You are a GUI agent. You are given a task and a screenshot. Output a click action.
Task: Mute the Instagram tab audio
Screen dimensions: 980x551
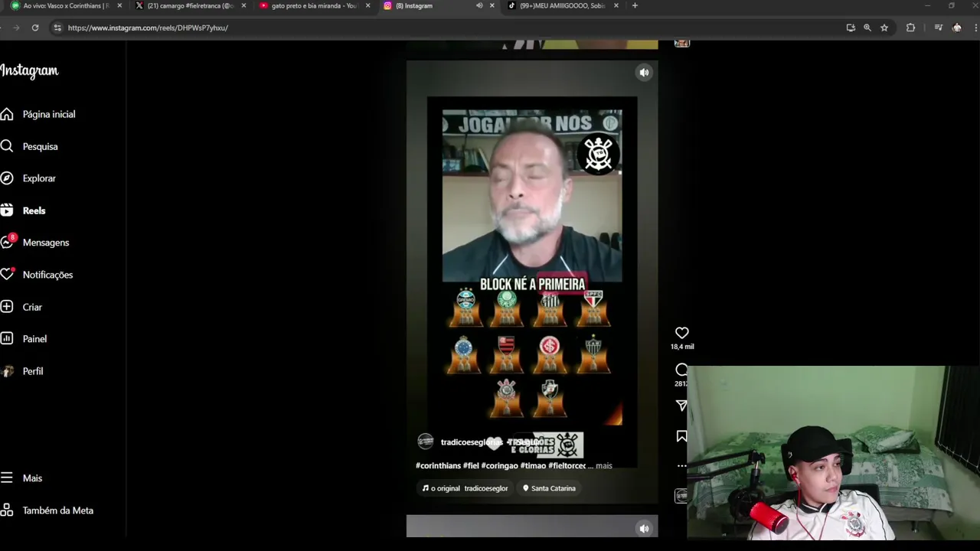point(479,5)
